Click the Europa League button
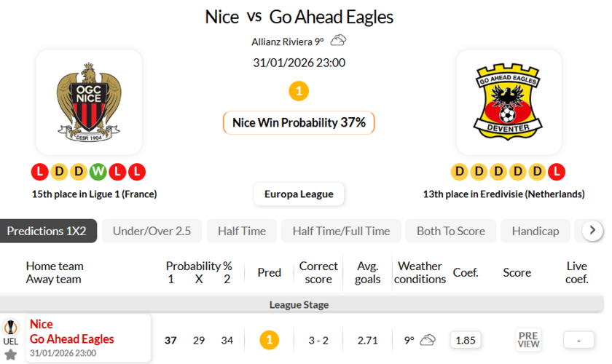612x364 pixels. click(299, 194)
